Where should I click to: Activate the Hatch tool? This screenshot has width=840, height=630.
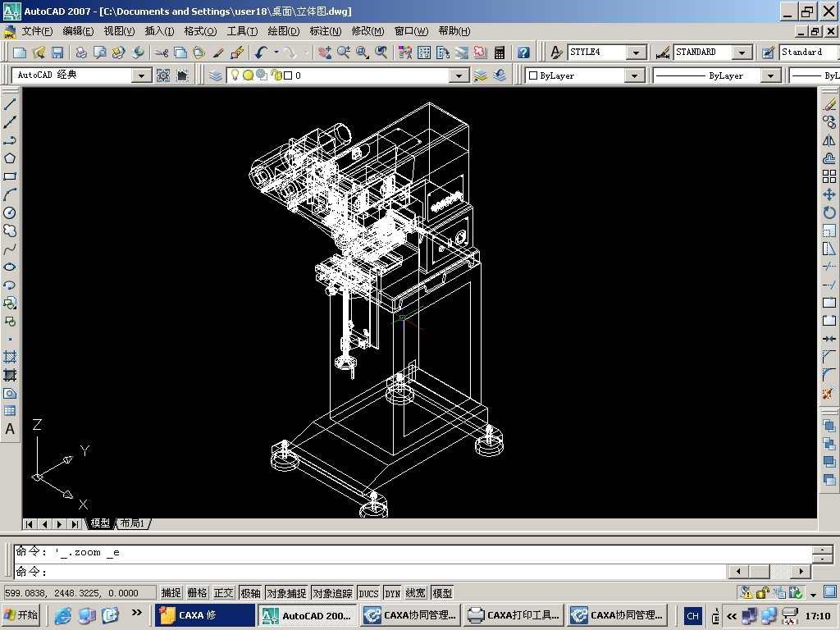[x=10, y=357]
